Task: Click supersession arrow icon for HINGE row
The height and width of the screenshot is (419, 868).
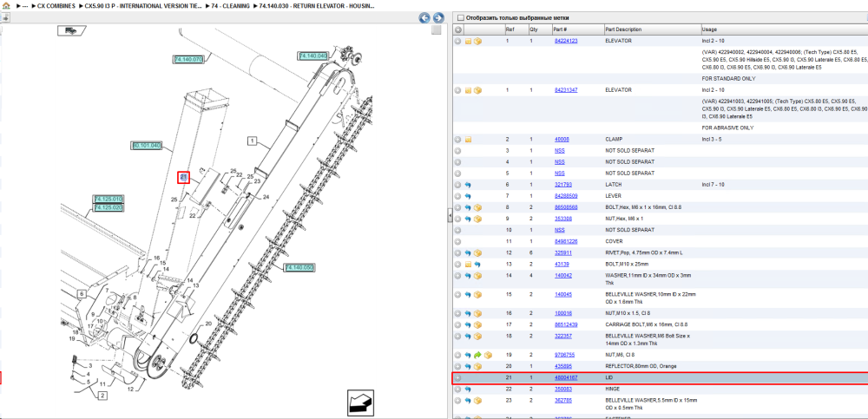Action: (x=469, y=390)
